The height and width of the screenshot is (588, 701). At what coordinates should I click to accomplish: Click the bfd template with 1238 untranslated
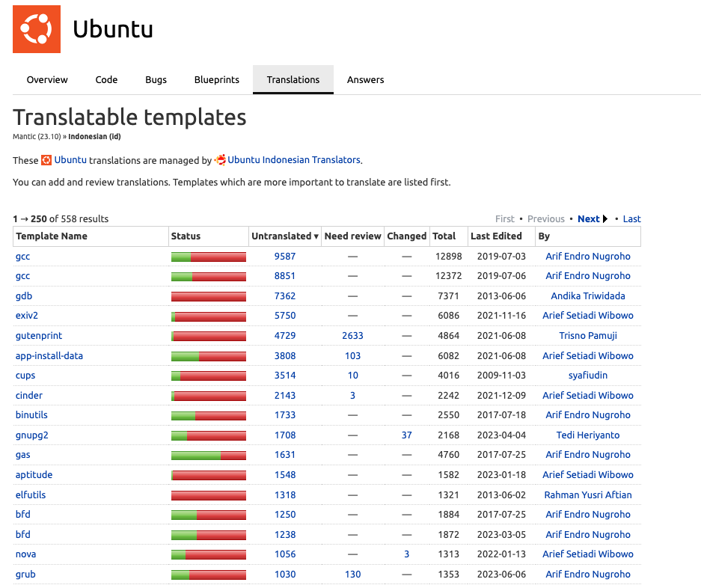[x=22, y=534]
